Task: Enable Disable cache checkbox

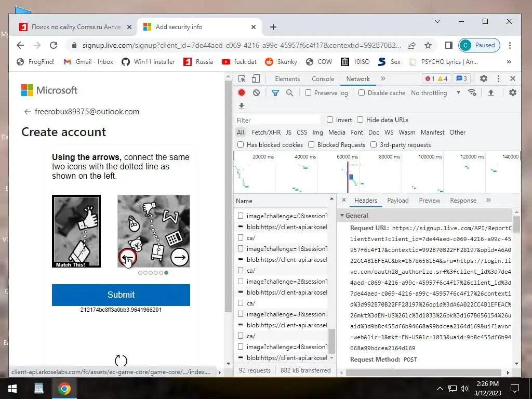Action: click(x=362, y=92)
